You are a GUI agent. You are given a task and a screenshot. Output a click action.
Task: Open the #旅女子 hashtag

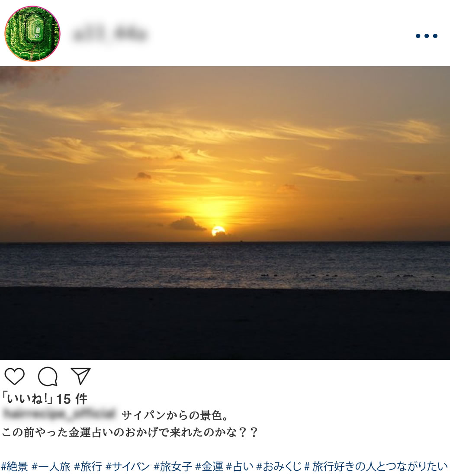[x=173, y=466]
